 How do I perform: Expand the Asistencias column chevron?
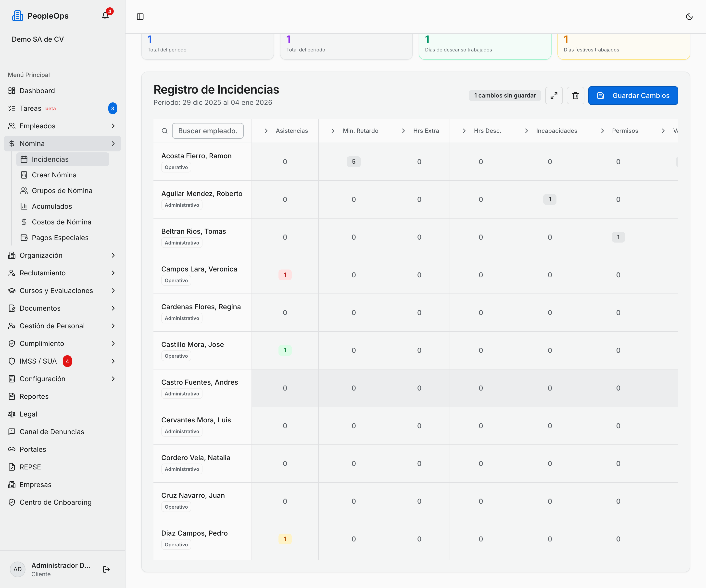pyautogui.click(x=266, y=131)
